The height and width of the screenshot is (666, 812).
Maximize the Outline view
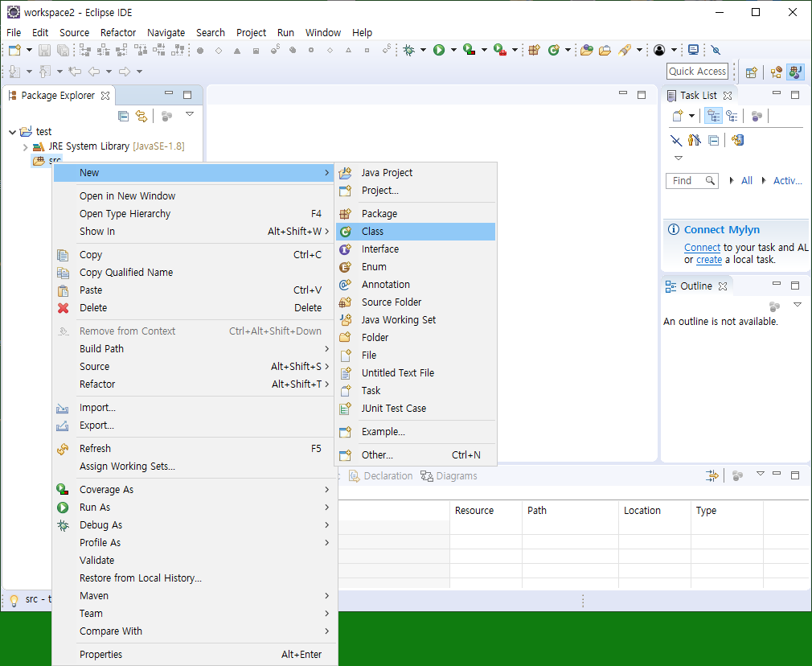795,286
